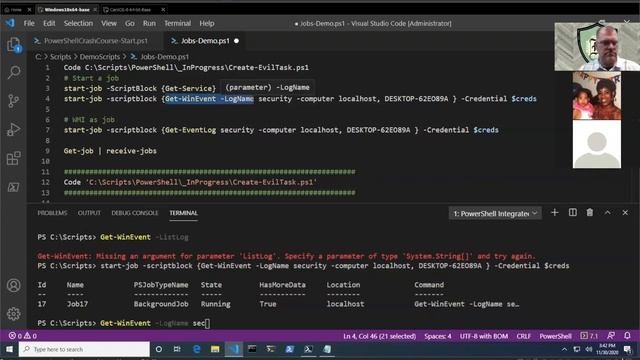This screenshot has height=360, width=640.
Task: Open the Selection menu
Action: [x=78, y=23]
